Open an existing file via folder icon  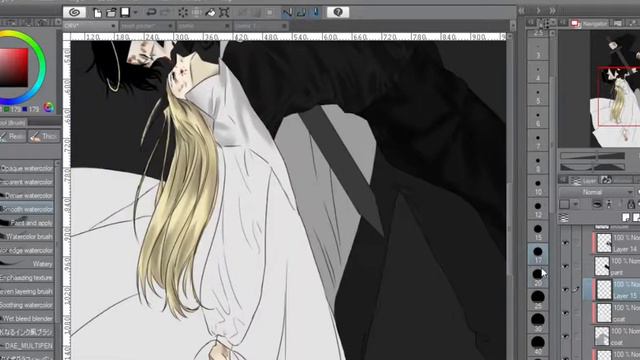point(111,13)
